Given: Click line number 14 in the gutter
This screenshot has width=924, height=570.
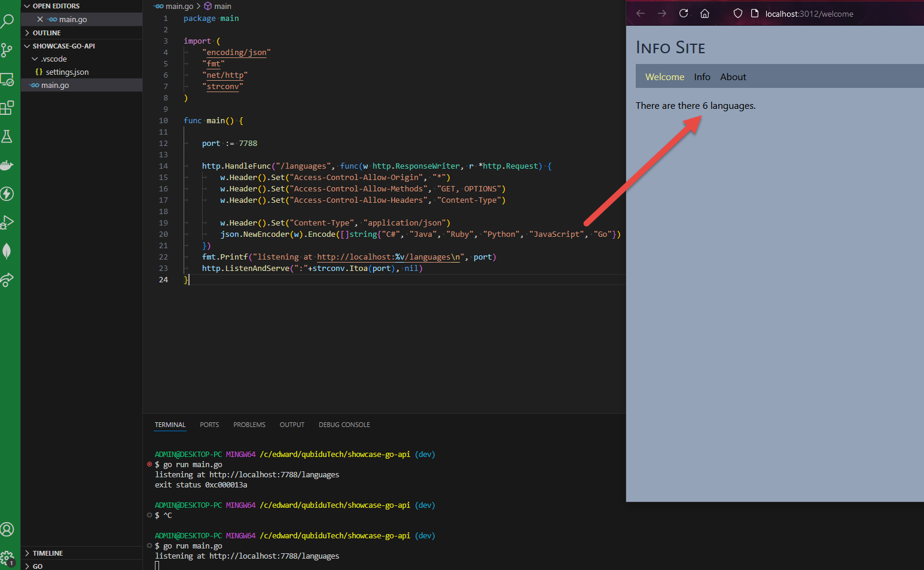Looking at the screenshot, I should (163, 166).
